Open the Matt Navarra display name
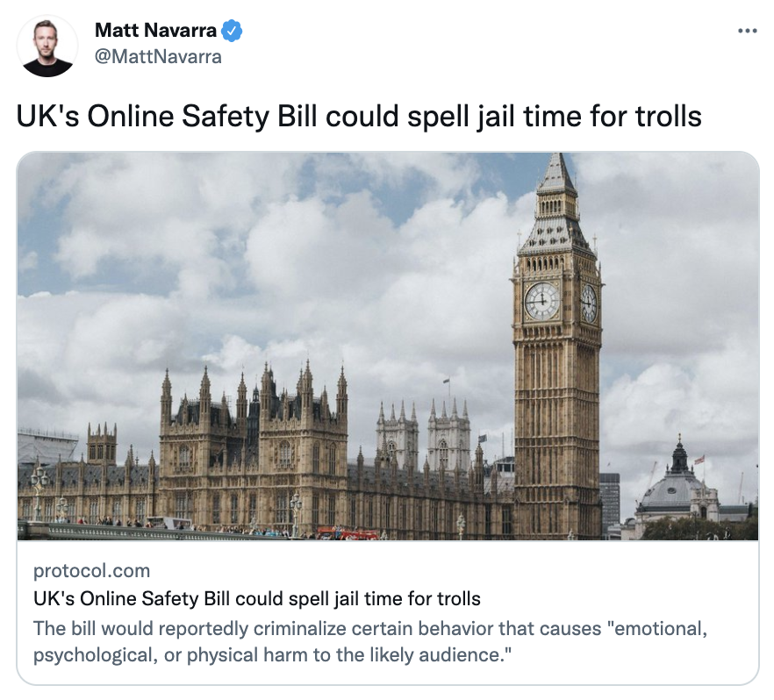Viewport: 774px width, 700px height. [155, 31]
